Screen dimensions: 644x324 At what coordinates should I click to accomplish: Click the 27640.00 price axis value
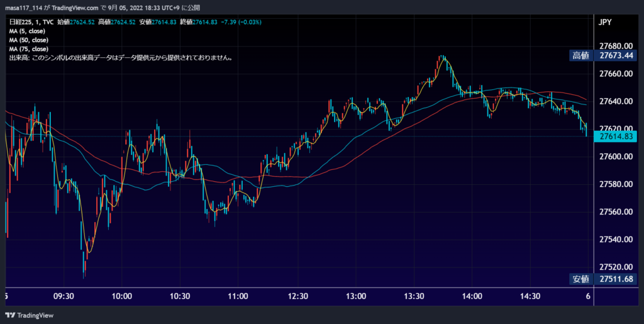pos(616,101)
